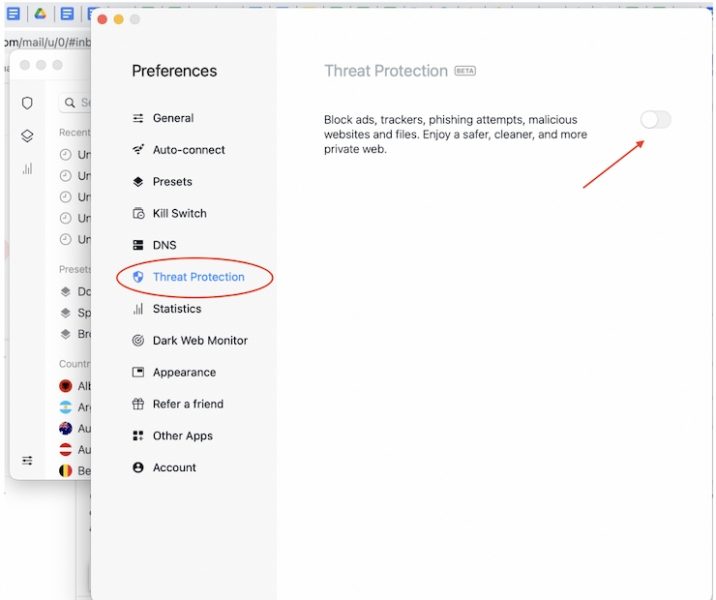Image resolution: width=716 pixels, height=600 pixels.
Task: Click preset starting with Br in main window
Action: pos(75,334)
